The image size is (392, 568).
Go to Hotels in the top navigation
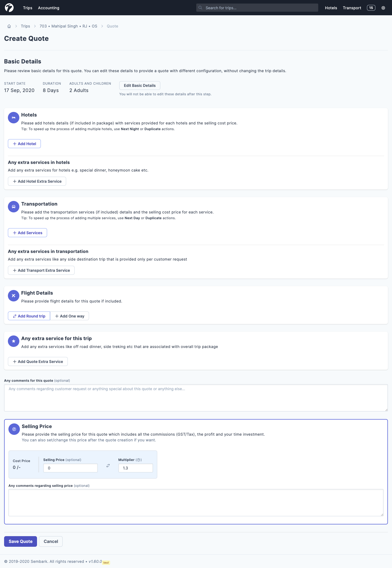pos(331,8)
